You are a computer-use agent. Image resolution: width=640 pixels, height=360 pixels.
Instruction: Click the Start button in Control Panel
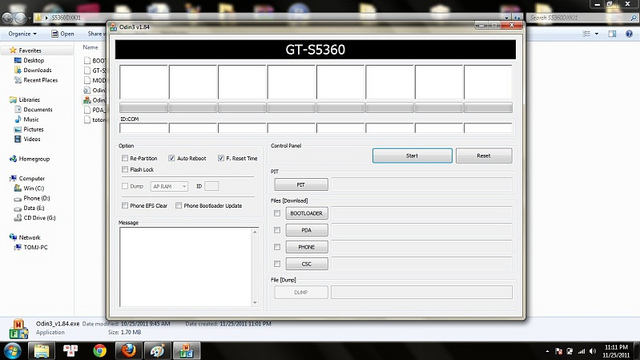[x=412, y=156]
